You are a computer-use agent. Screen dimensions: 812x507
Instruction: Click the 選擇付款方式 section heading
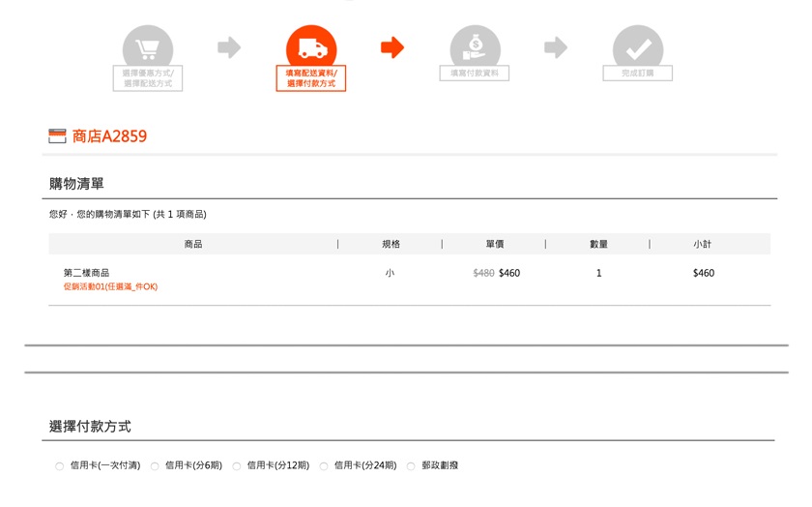[90, 426]
